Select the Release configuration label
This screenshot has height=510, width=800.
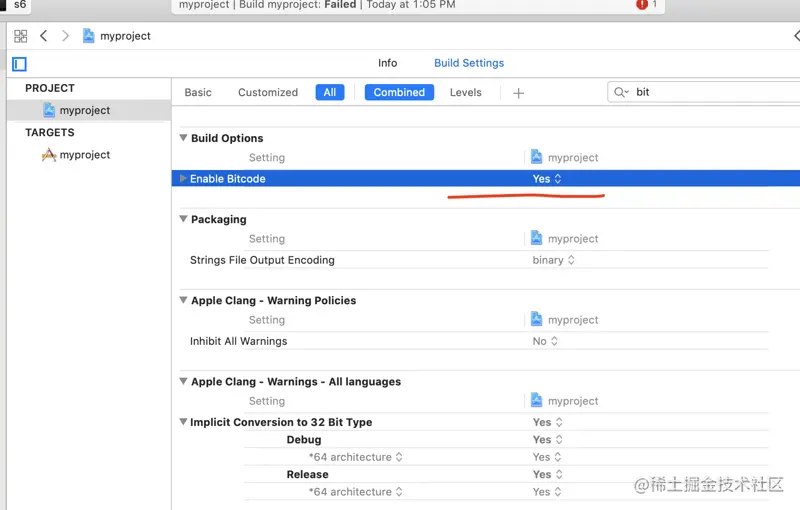[307, 474]
